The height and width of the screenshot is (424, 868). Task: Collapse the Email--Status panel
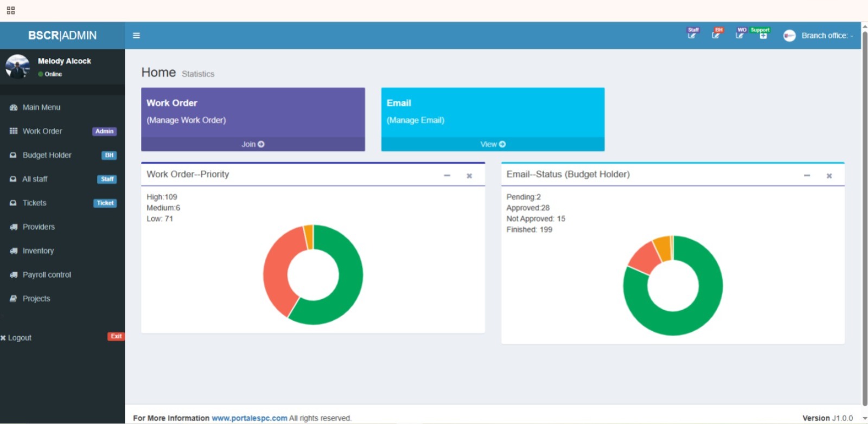807,176
